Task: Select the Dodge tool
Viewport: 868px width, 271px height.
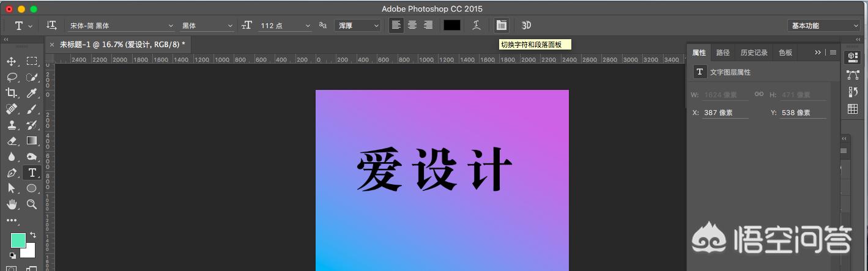Action: [x=32, y=157]
